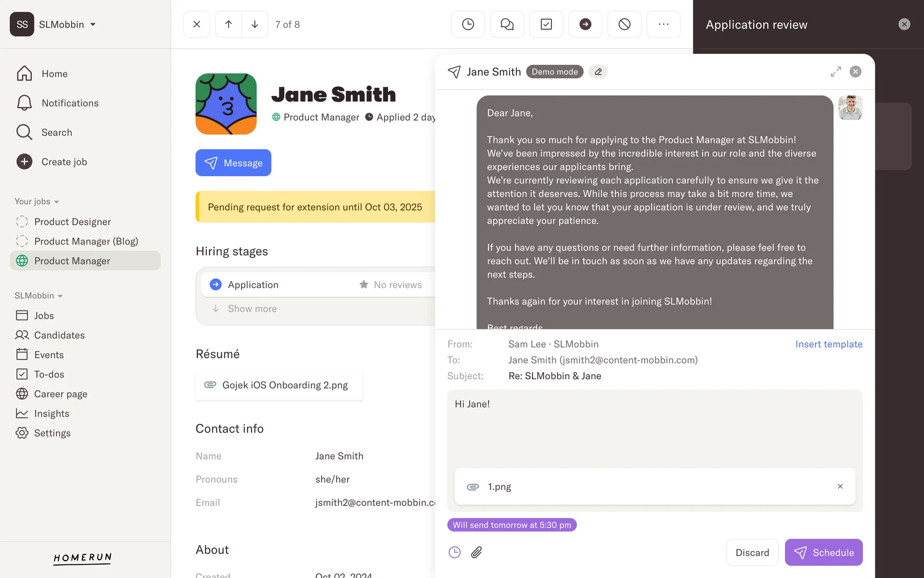This screenshot has width=924, height=578.
Task: Click the Insert template link
Action: pos(828,344)
